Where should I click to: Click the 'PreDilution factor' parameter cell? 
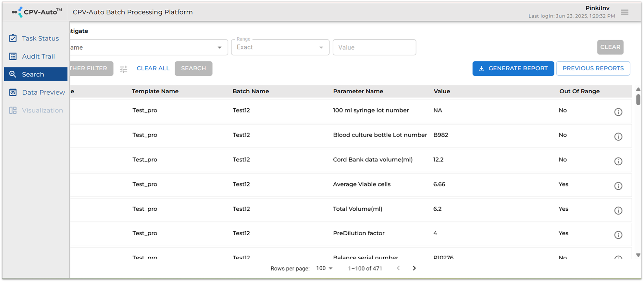359,233
